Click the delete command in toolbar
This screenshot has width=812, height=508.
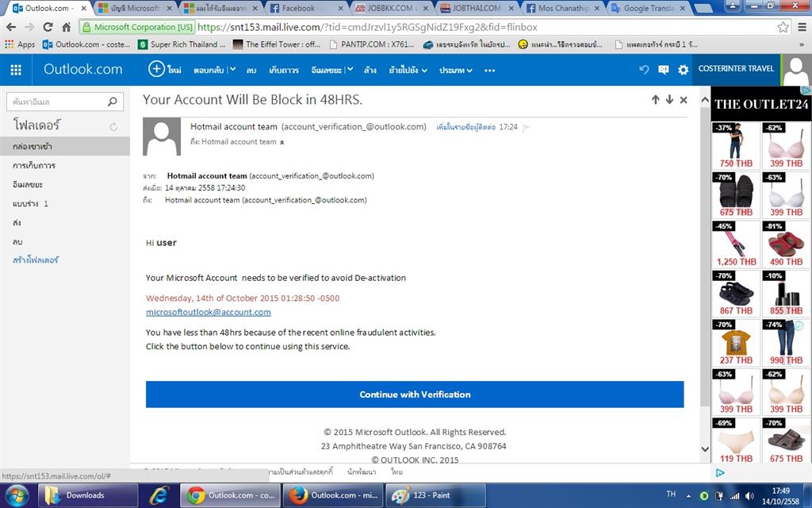point(251,70)
